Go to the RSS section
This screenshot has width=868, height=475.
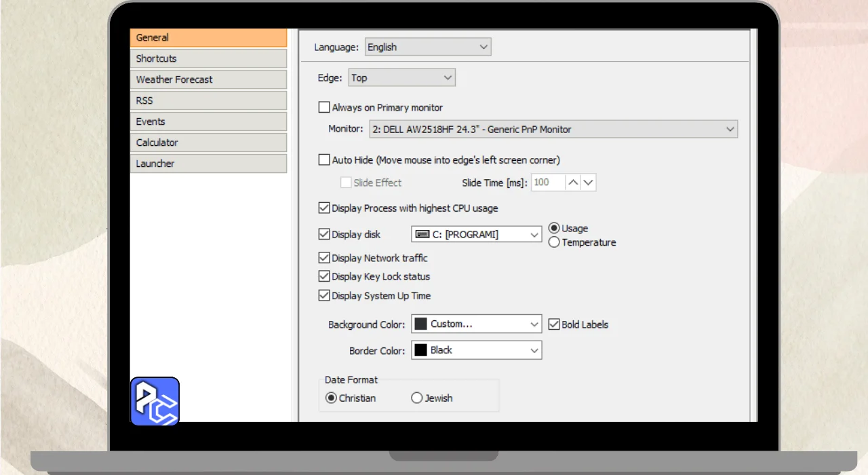[x=208, y=100]
